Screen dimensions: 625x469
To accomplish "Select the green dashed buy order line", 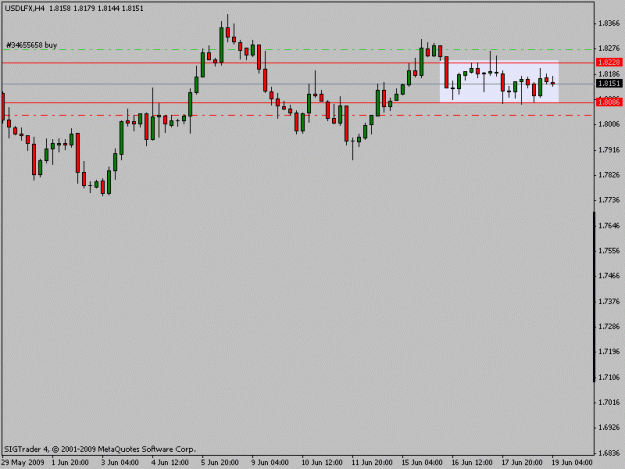I will (298, 50).
